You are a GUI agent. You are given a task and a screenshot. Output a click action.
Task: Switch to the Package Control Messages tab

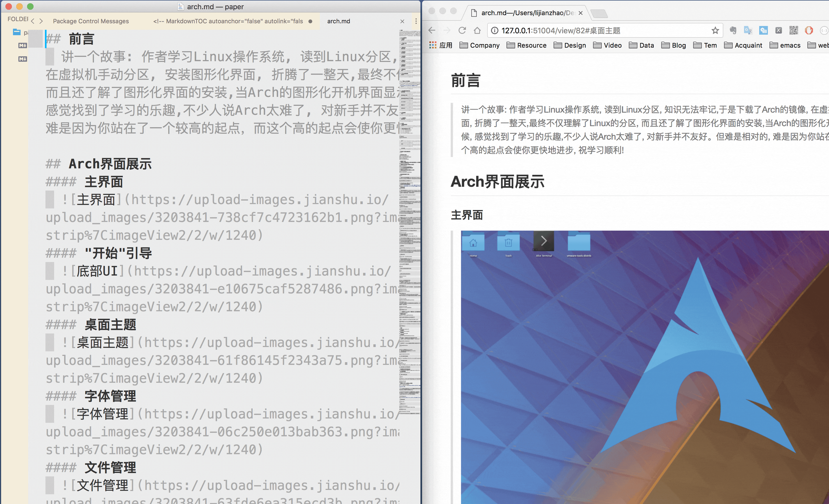pyautogui.click(x=90, y=21)
